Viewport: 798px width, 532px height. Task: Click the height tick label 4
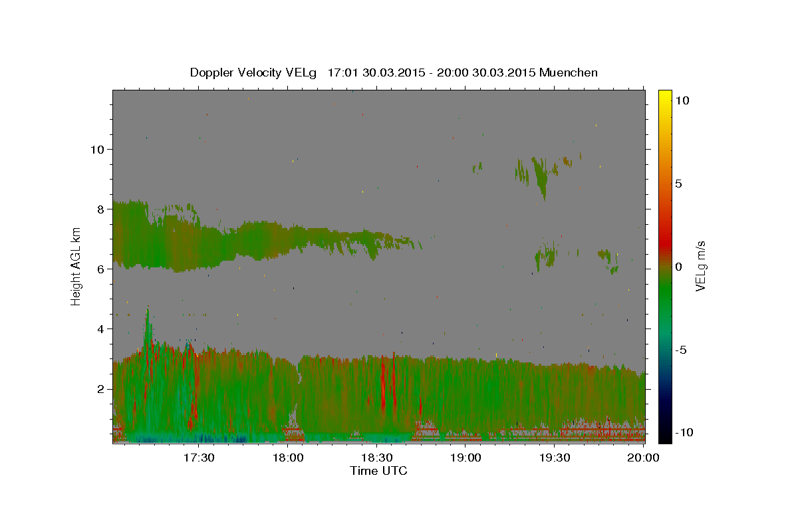tap(100, 329)
